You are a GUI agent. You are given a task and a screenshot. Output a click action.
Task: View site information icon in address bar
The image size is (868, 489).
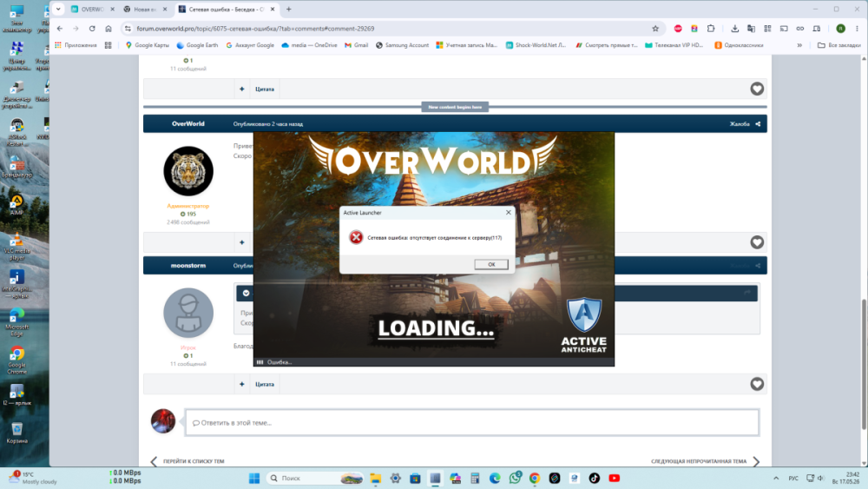[x=128, y=29]
